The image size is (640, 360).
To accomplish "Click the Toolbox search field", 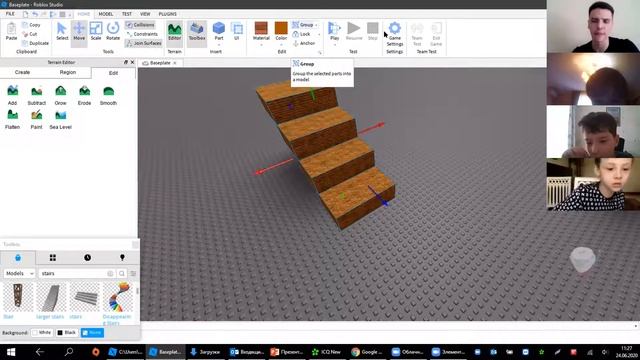I will [73, 273].
